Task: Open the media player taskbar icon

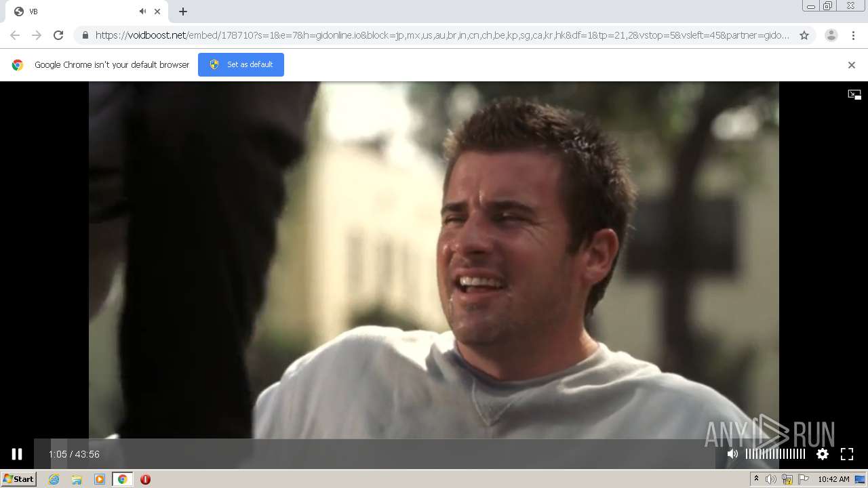Action: tap(100, 479)
